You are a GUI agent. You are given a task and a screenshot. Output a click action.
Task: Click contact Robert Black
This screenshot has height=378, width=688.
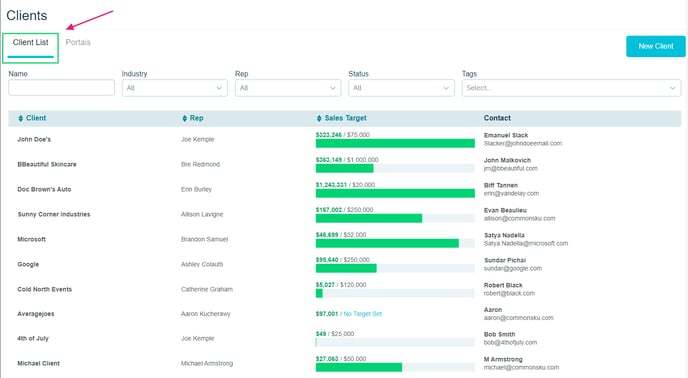(503, 285)
